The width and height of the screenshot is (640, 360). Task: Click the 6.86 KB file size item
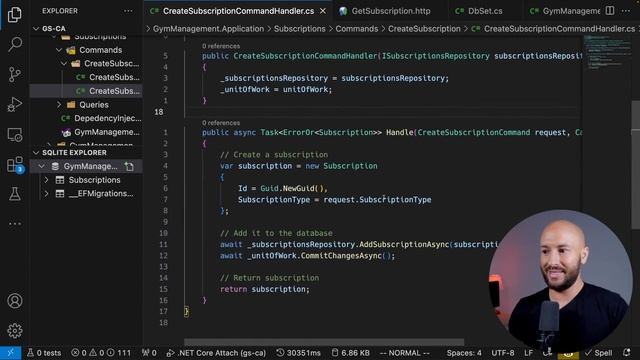[350, 353]
